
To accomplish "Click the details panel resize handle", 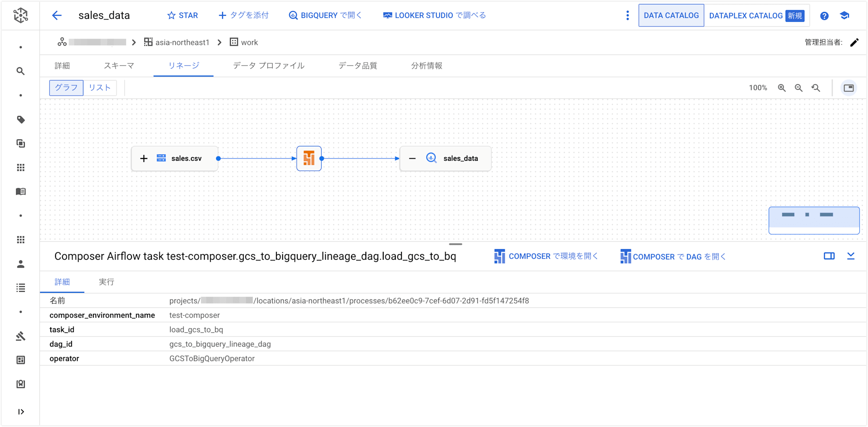I will 455,244.
